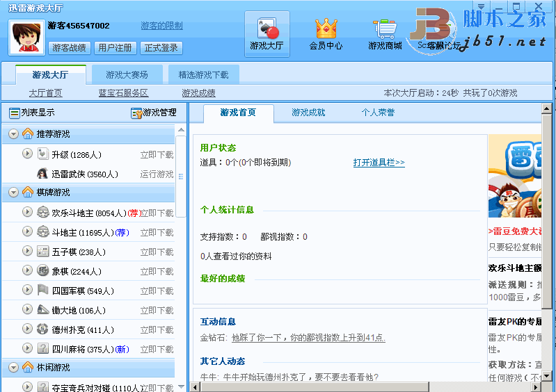Click 立即下载 for 德州扑克
556x392 pixels.
[x=157, y=330]
